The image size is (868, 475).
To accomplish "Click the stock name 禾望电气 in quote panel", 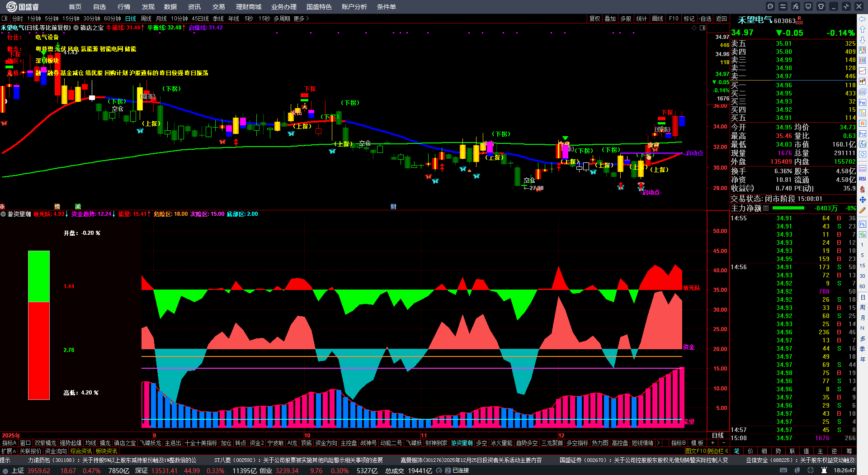I will [x=755, y=20].
